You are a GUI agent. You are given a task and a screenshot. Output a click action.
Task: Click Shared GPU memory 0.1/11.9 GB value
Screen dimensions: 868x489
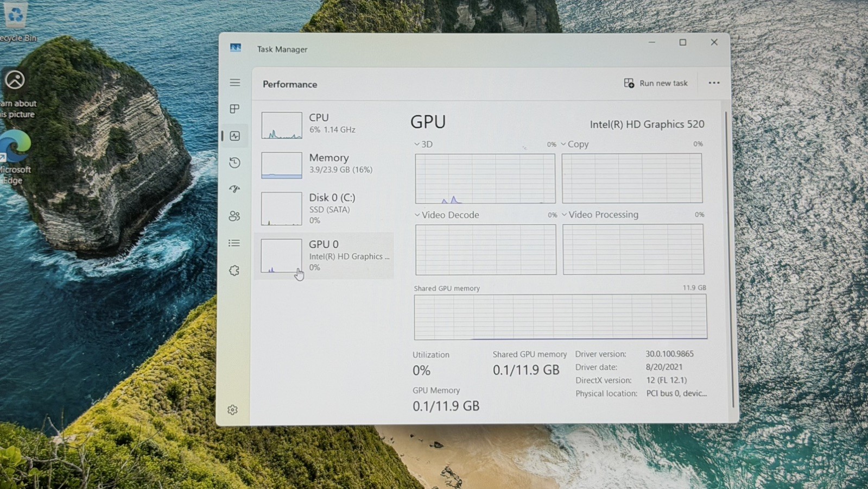coord(526,370)
